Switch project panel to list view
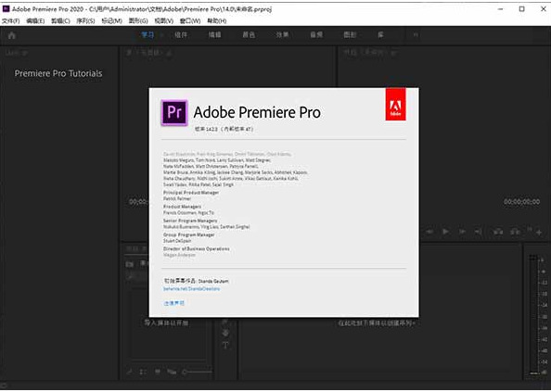Screen dimensions: 551x392 143,372
